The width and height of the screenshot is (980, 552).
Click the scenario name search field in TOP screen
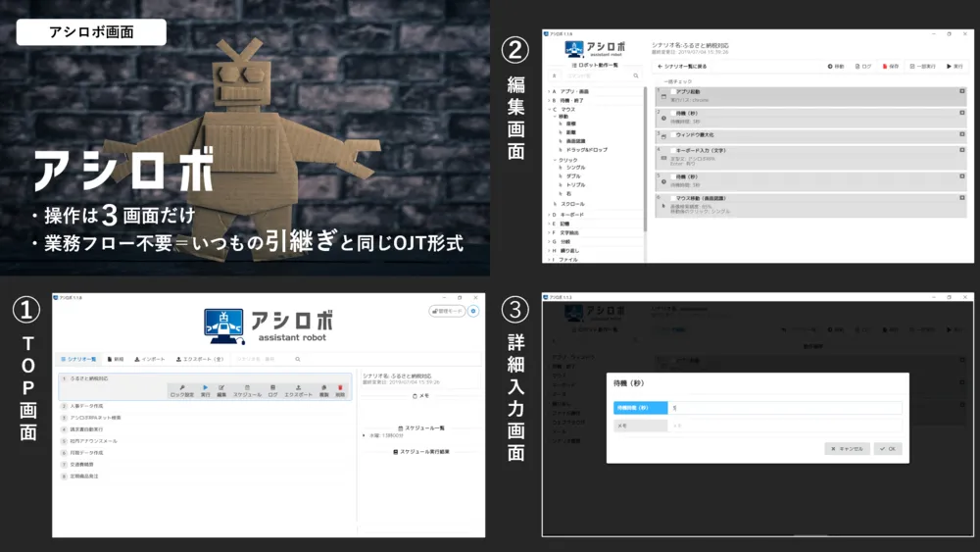coord(263,360)
